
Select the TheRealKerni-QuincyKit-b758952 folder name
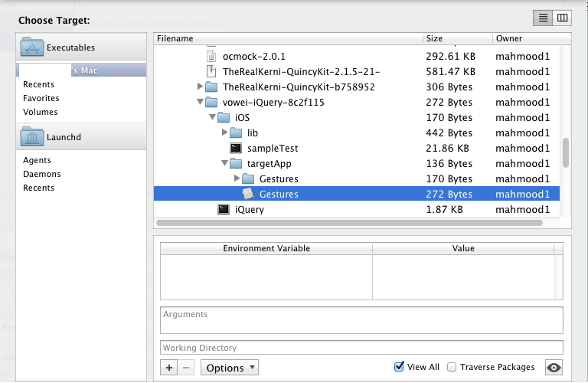[299, 87]
